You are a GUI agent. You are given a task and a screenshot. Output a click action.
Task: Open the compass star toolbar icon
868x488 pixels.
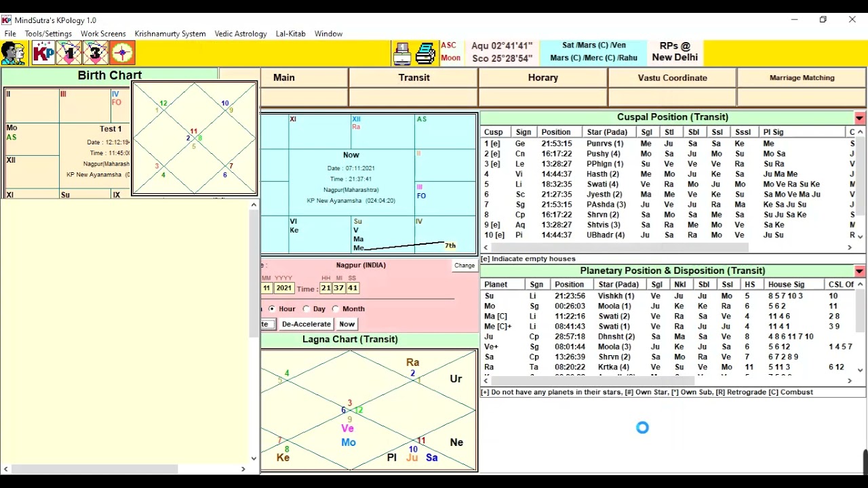[x=122, y=53]
